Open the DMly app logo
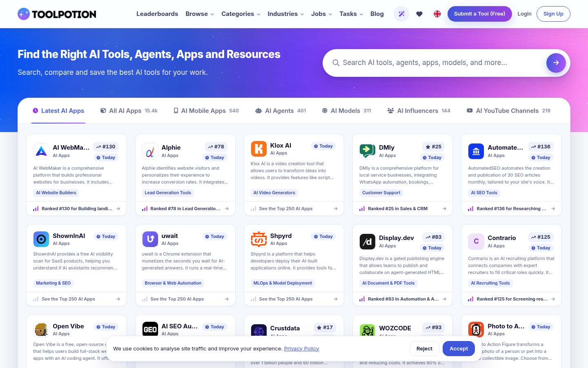 coord(367,151)
